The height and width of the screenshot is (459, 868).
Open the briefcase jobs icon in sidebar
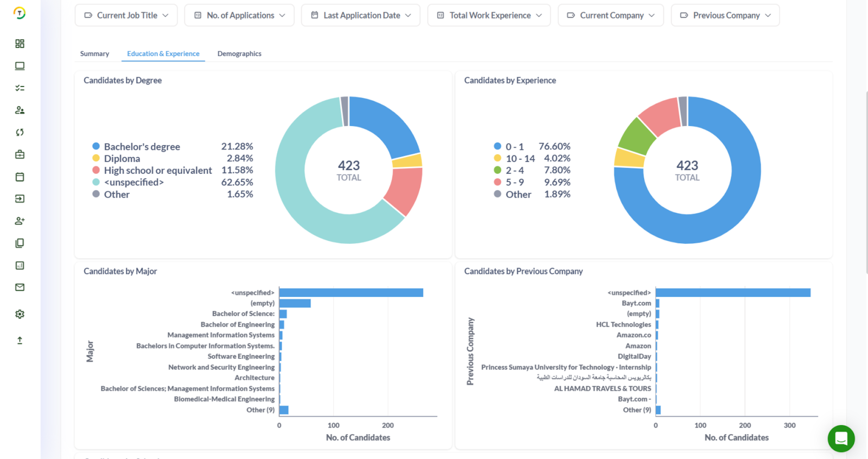point(20,155)
